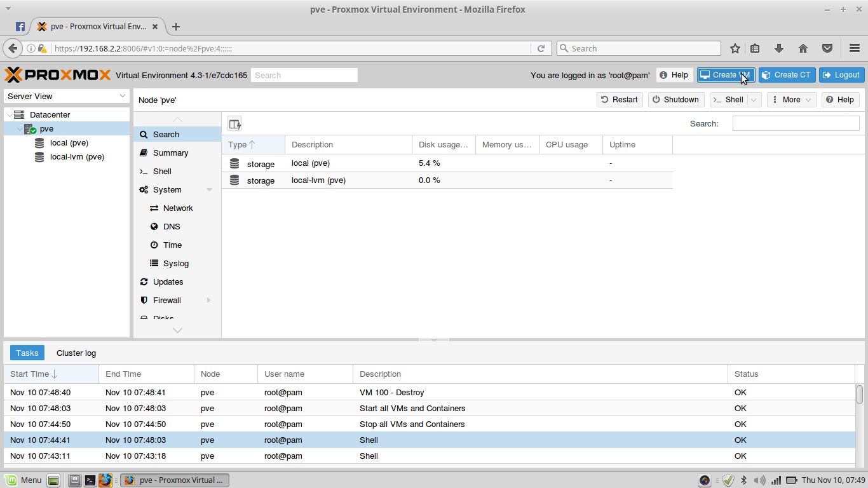Open the Bluetooth tray icon
Screen dimensions: 868x488
(x=743, y=480)
